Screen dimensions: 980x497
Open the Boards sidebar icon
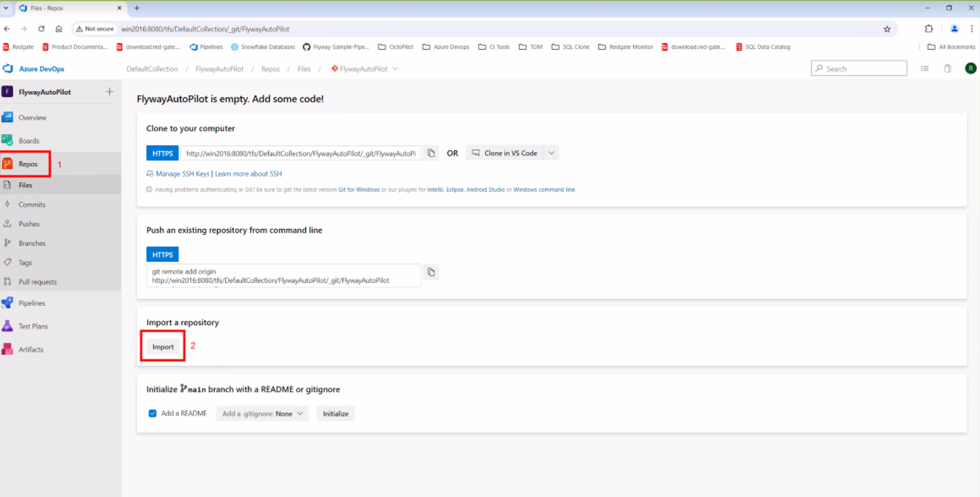pos(7,140)
